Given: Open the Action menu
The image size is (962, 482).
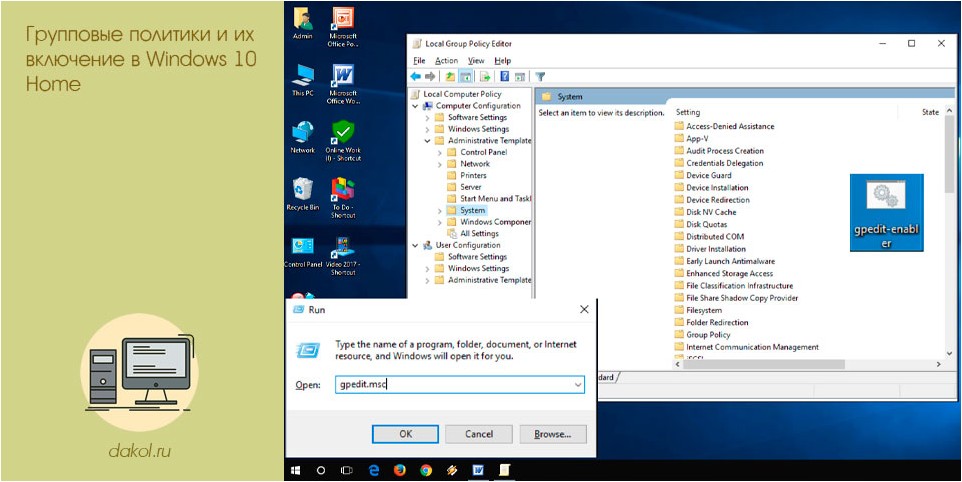Looking at the screenshot, I should click(x=447, y=61).
